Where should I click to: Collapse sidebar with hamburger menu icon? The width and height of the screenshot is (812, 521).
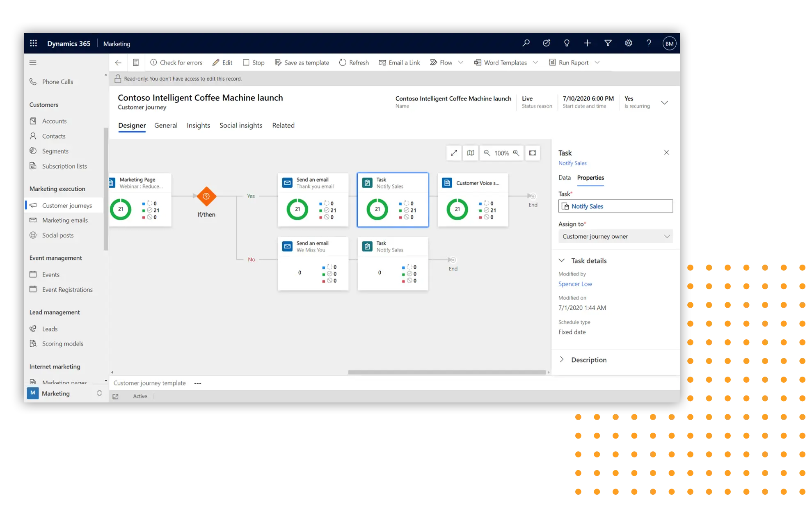(x=33, y=62)
